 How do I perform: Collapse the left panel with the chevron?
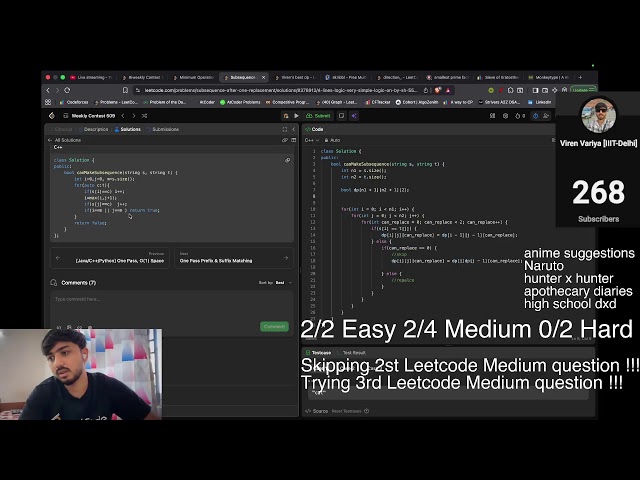click(x=293, y=129)
